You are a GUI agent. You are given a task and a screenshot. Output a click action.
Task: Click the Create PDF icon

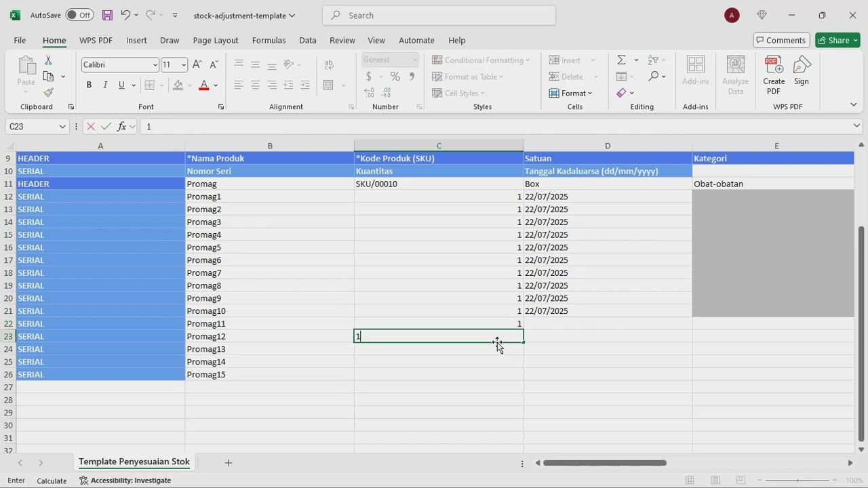click(x=774, y=75)
